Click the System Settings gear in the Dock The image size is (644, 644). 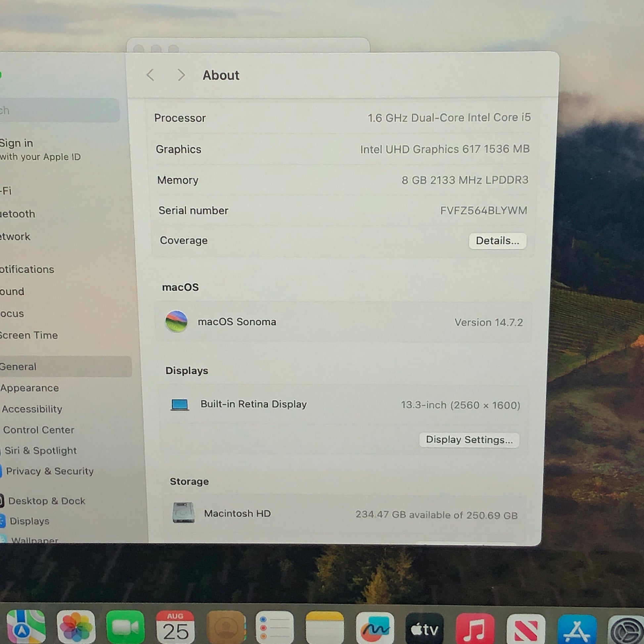(627, 630)
